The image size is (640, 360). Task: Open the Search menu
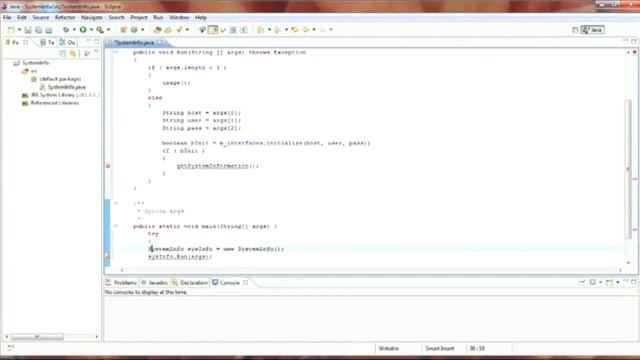(x=116, y=18)
